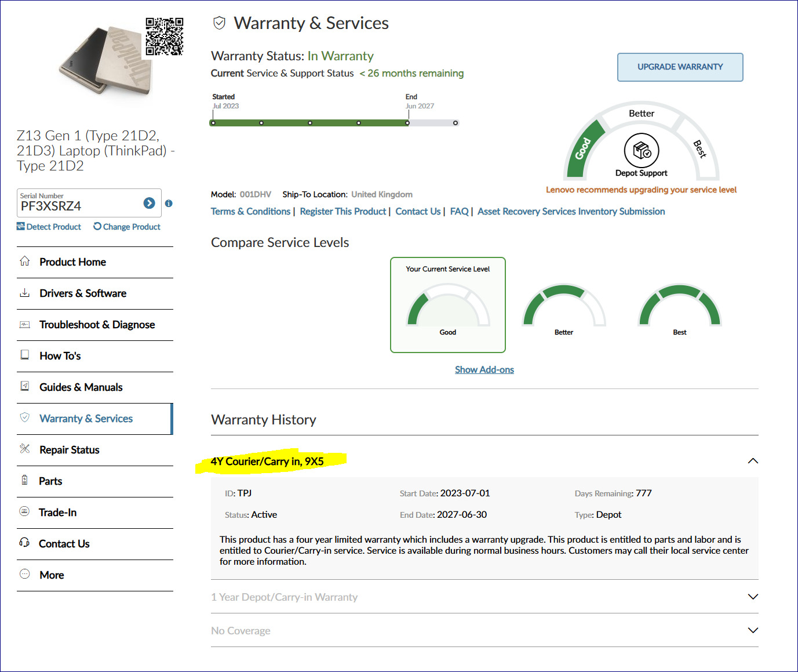
Task: Click the serial number submit arrow icon
Action: tap(149, 203)
